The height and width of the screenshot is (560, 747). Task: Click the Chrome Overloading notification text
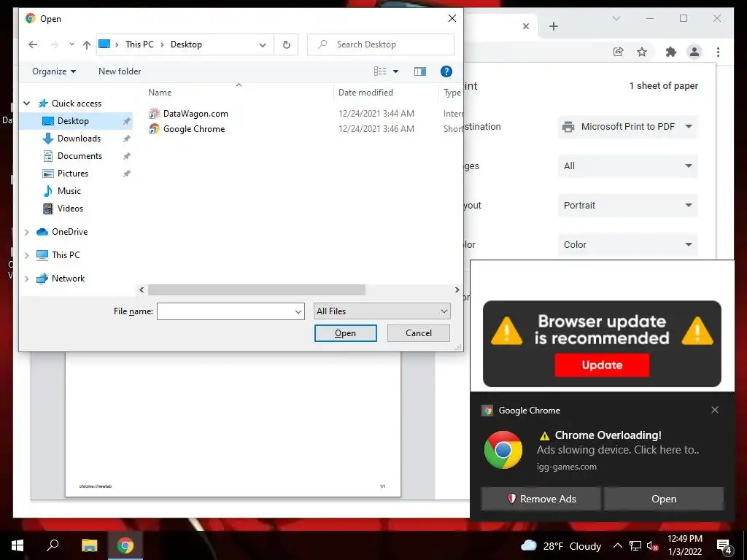[608, 435]
